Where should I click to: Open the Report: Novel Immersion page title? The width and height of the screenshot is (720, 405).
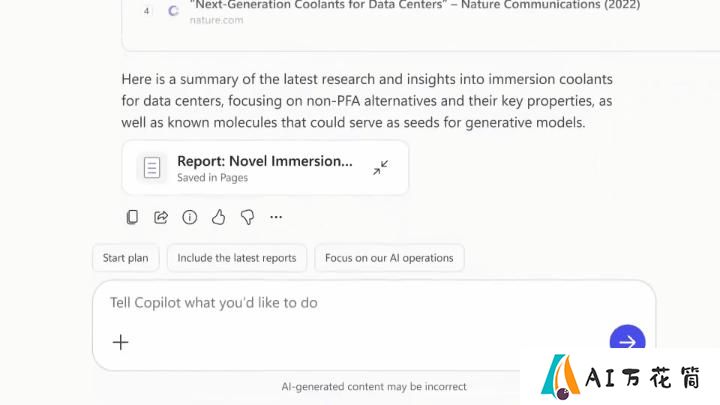tap(265, 161)
